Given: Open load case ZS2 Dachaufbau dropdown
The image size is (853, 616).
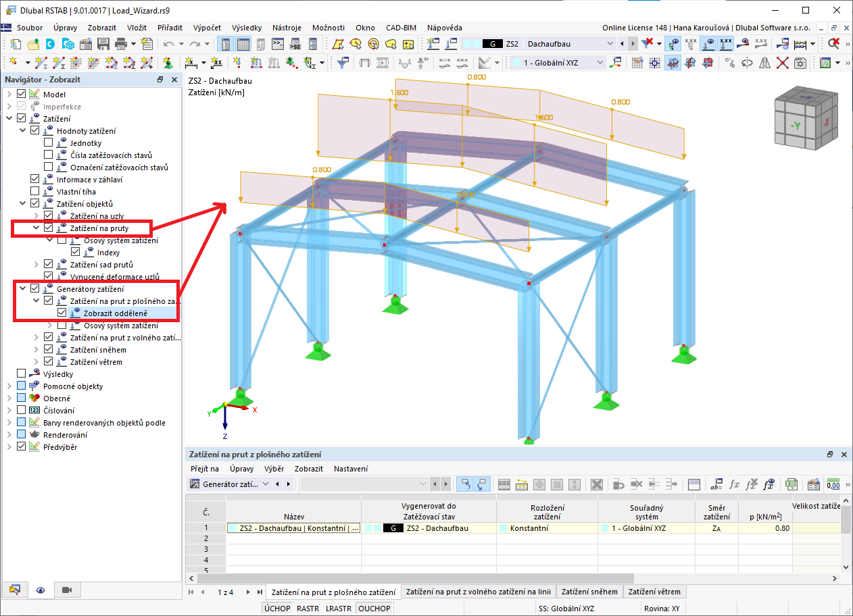Looking at the screenshot, I should click(x=611, y=44).
